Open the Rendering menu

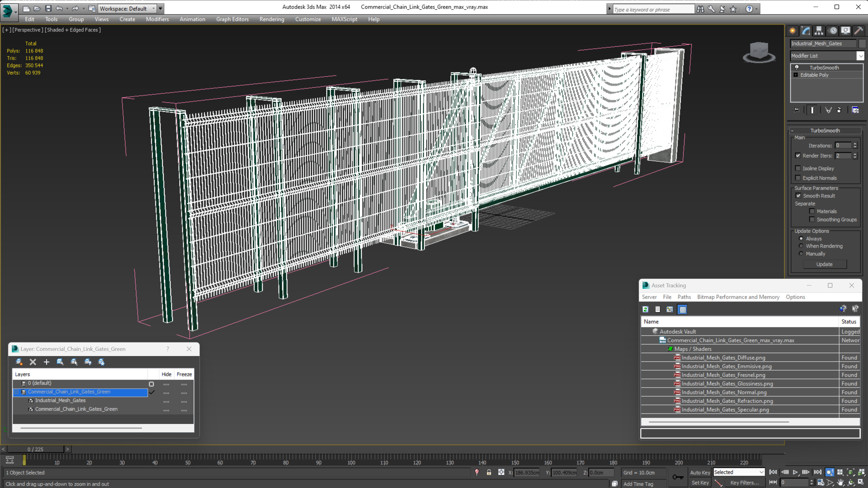click(272, 19)
